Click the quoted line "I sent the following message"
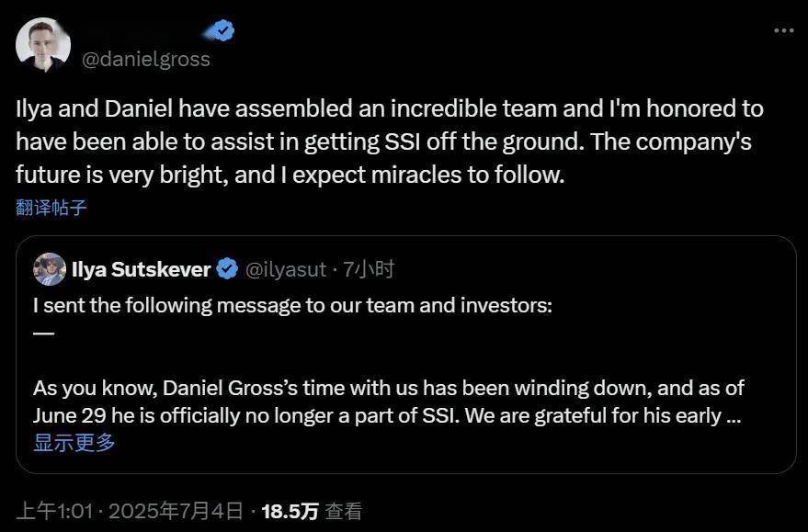The image size is (808, 532). coord(291,305)
